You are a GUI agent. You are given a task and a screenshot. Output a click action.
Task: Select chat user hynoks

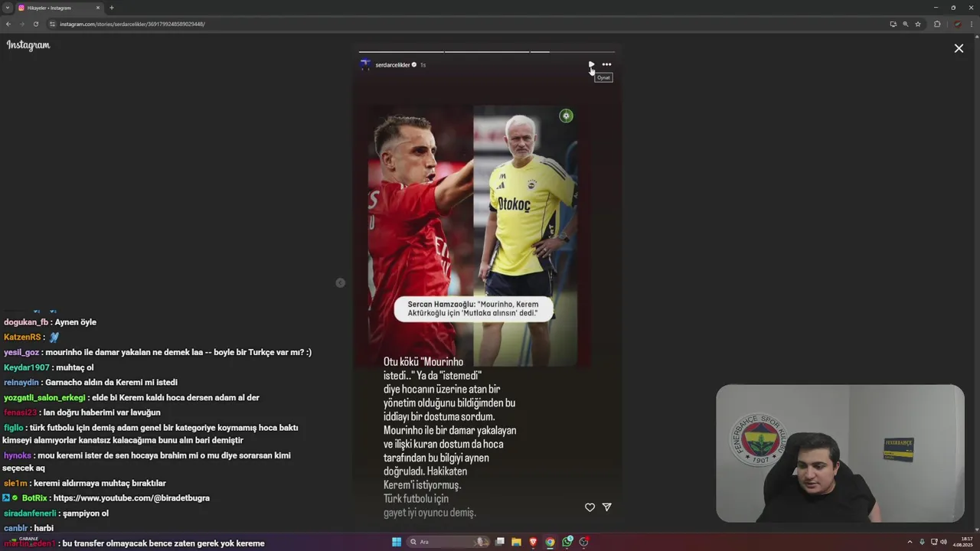pos(18,455)
